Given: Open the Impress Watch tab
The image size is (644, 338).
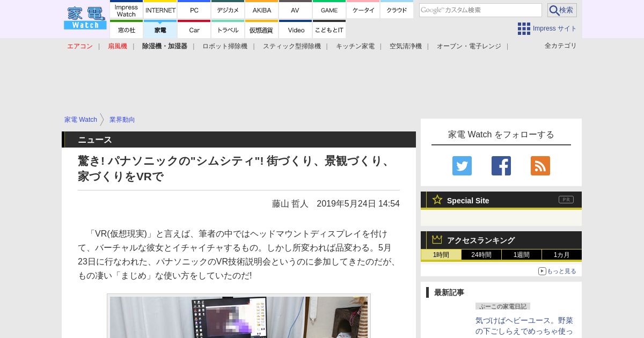Looking at the screenshot, I should (127, 10).
